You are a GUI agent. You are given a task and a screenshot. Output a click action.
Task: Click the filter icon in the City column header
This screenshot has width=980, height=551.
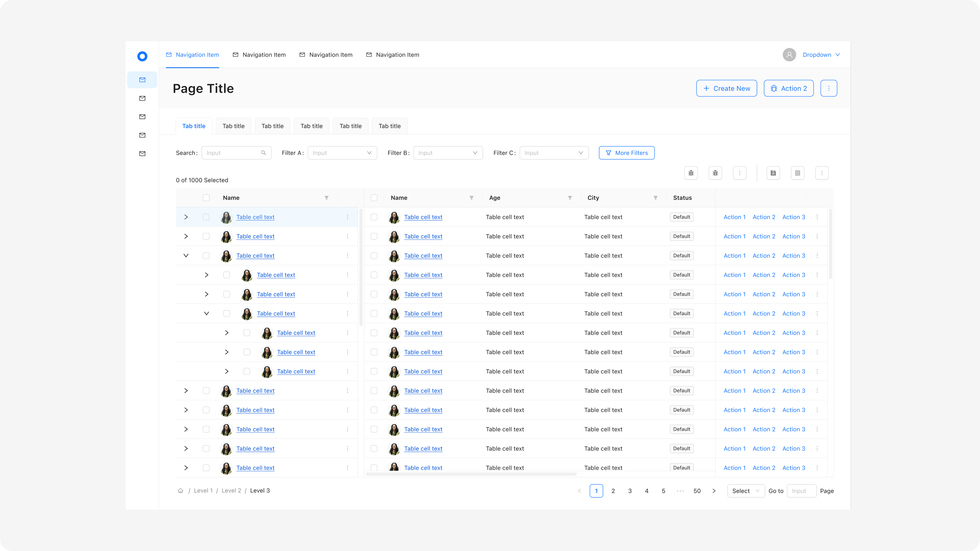pyautogui.click(x=656, y=198)
